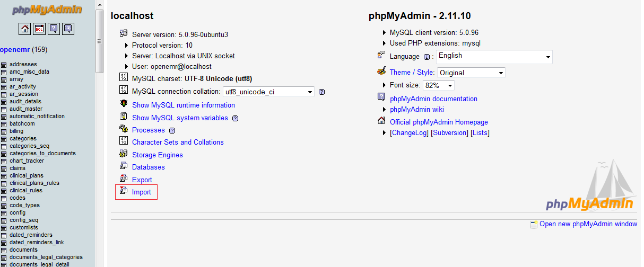Open the chart_tracker table

(27, 161)
